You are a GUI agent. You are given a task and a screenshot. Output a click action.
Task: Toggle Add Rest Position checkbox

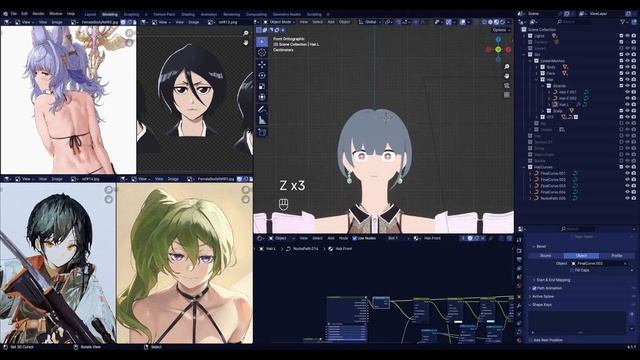click(x=531, y=340)
